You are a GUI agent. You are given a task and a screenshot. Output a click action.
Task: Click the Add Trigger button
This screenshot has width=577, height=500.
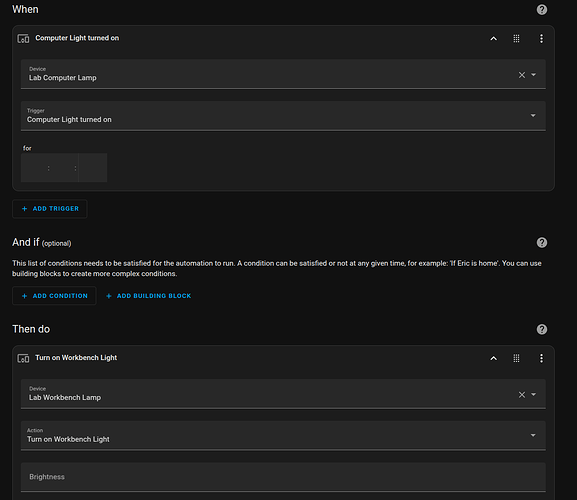point(50,209)
